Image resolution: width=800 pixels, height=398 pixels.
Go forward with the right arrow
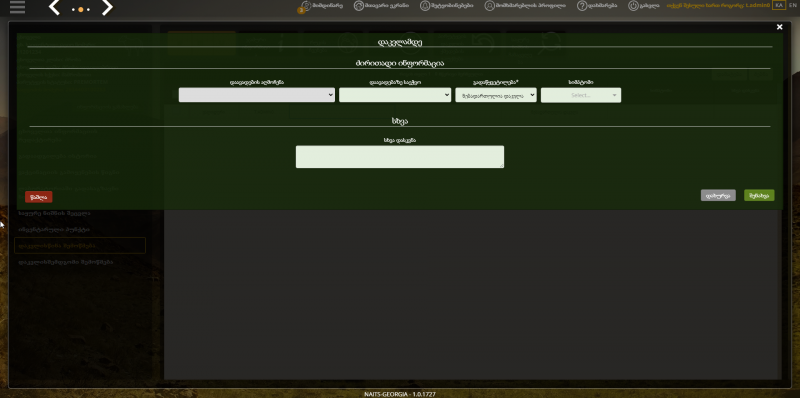point(107,8)
